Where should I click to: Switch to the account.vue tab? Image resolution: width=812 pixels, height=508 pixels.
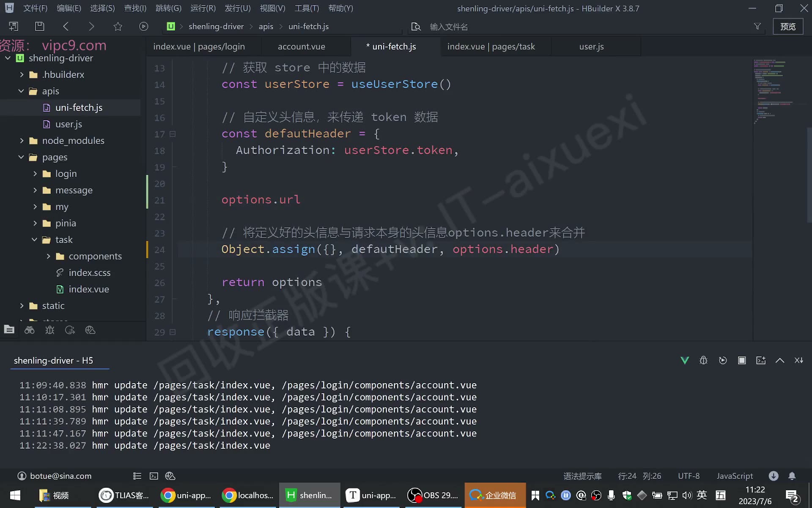pyautogui.click(x=302, y=47)
